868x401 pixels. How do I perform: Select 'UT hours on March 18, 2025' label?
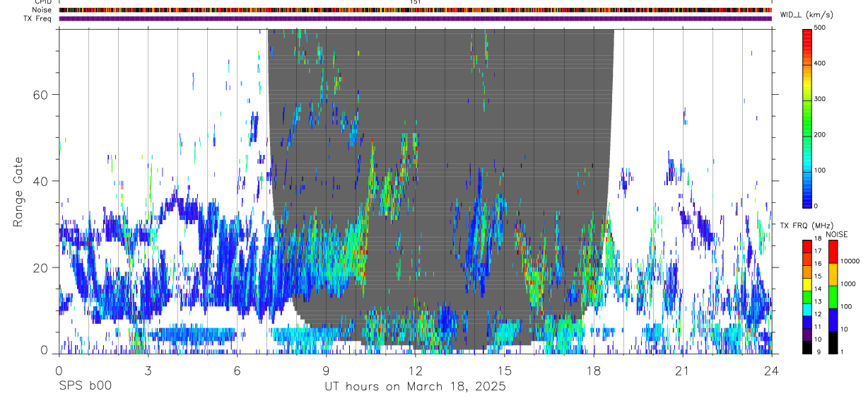(415, 387)
